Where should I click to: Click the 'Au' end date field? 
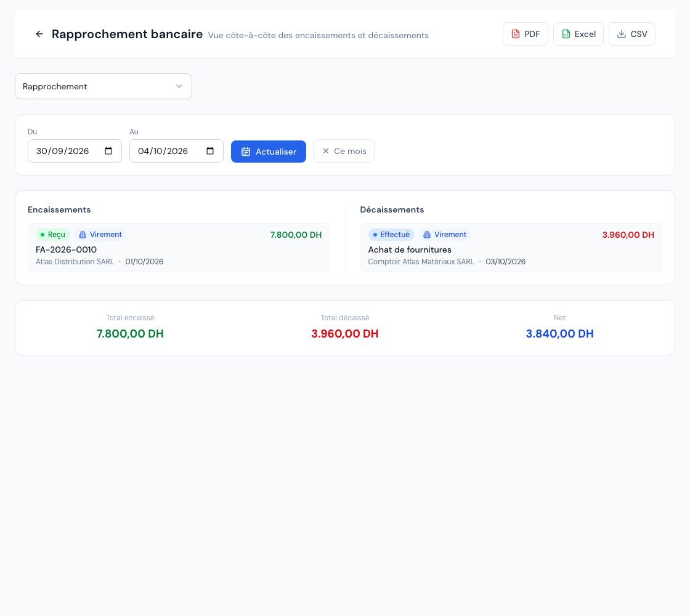pyautogui.click(x=176, y=151)
